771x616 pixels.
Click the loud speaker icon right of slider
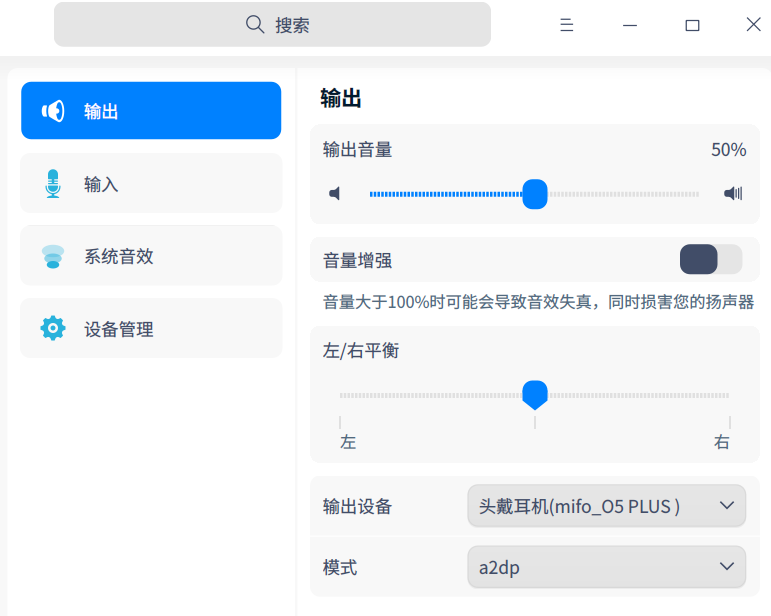coord(733,193)
